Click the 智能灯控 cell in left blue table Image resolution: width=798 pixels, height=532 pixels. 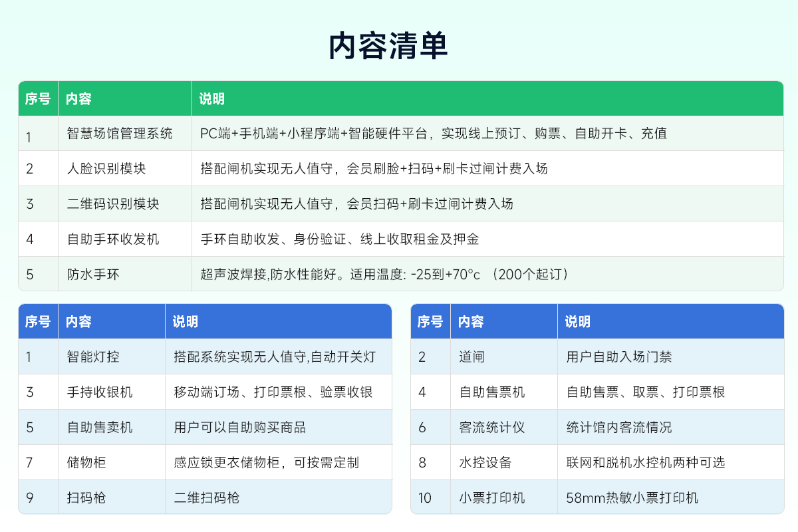[90, 357]
